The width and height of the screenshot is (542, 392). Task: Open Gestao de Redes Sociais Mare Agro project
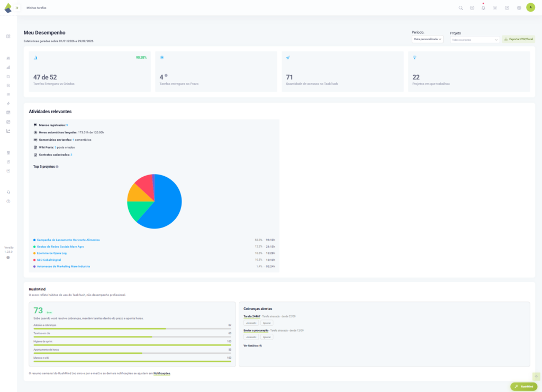click(x=60, y=247)
